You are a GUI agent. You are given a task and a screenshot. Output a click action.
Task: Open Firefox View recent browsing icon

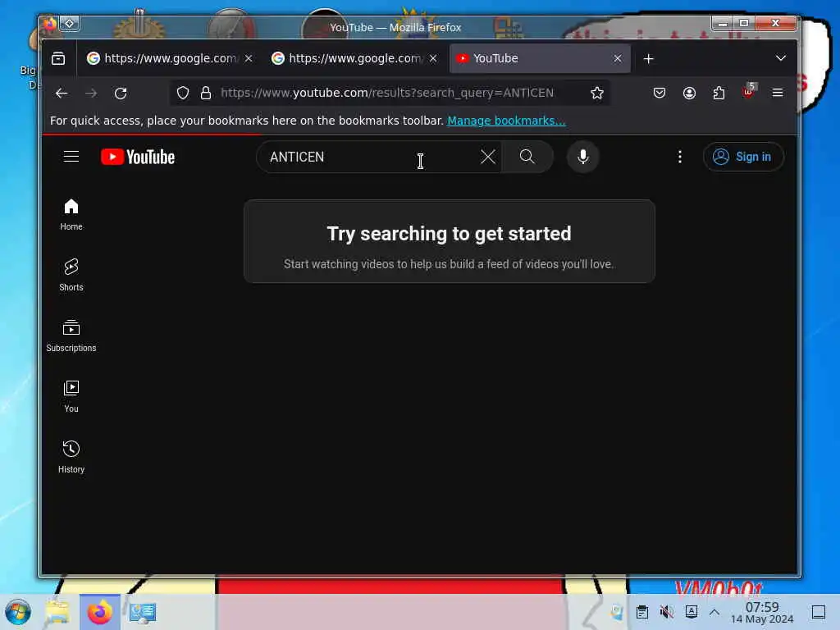pos(58,58)
